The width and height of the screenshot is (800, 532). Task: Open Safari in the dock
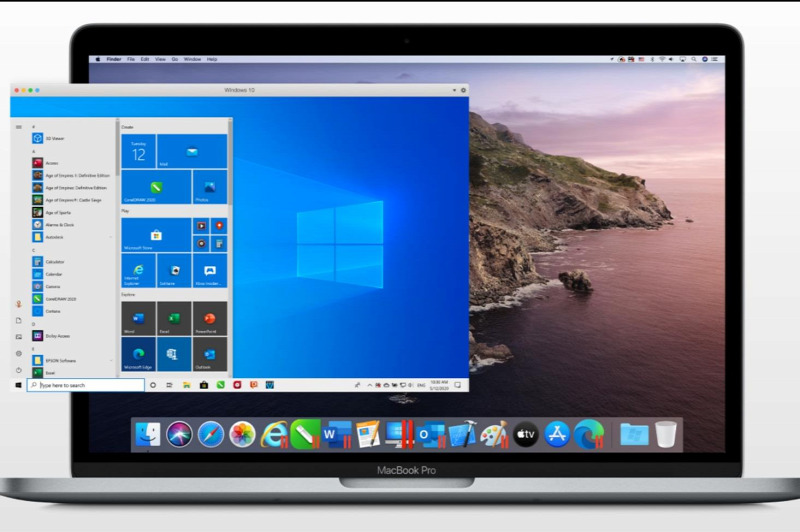[x=211, y=435]
